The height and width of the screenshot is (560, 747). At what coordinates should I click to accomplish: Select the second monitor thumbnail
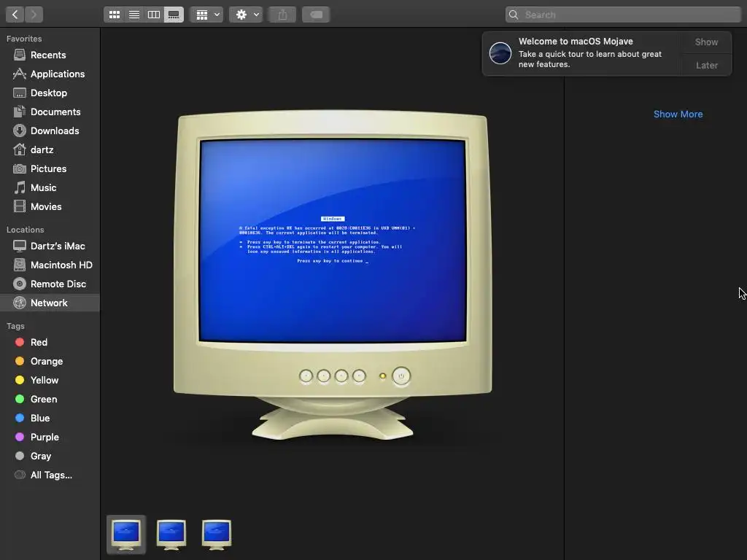171,534
